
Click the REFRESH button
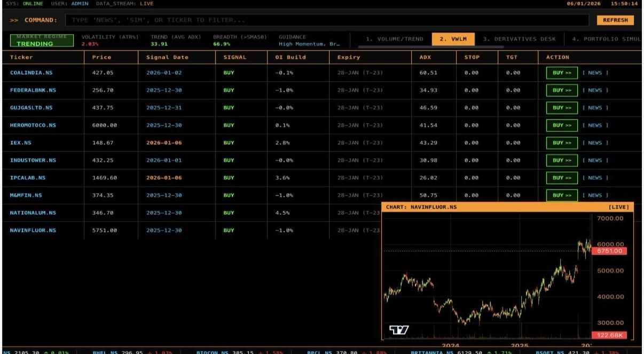click(615, 20)
